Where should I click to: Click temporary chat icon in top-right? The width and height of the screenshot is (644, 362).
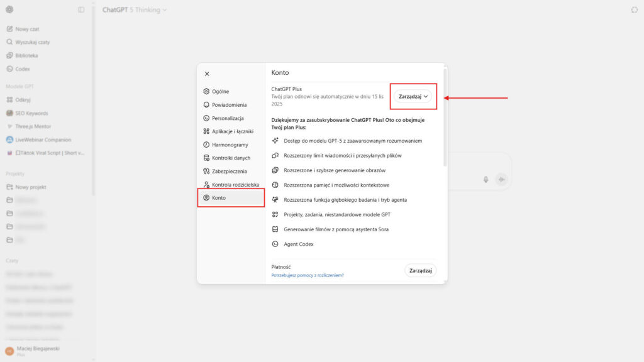(634, 10)
